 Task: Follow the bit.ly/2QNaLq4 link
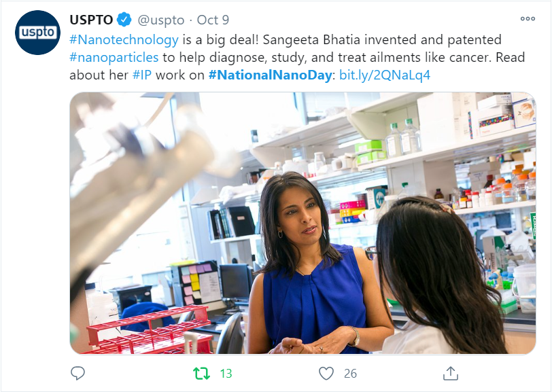(385, 75)
